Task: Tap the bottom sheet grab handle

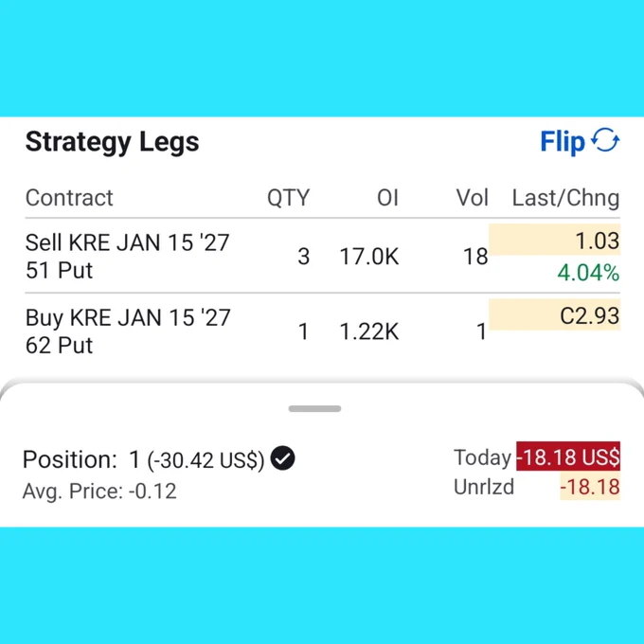Action: [x=314, y=408]
